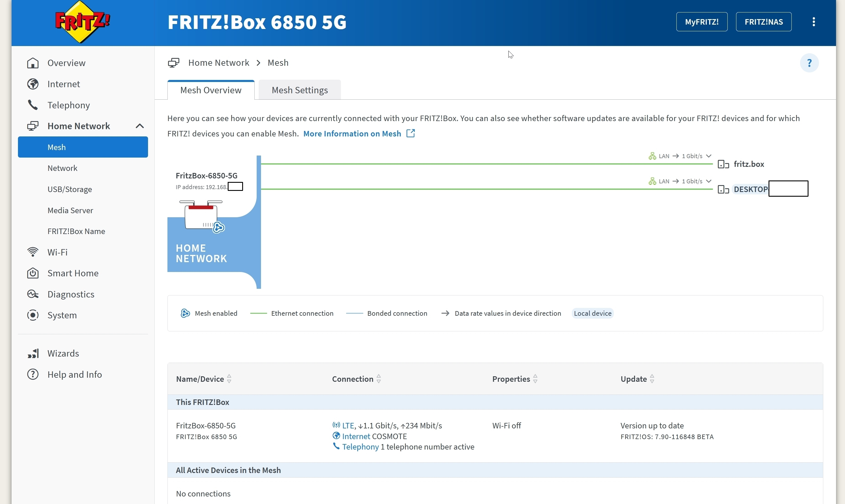This screenshot has width=845, height=504.
Task: Switch to Mesh Overview tab
Action: pyautogui.click(x=211, y=90)
